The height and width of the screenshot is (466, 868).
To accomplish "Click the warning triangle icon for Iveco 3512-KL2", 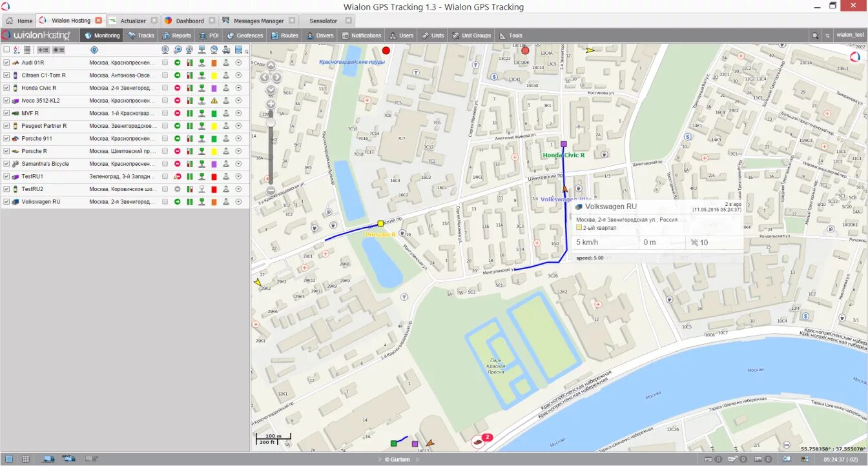I will tap(214, 101).
